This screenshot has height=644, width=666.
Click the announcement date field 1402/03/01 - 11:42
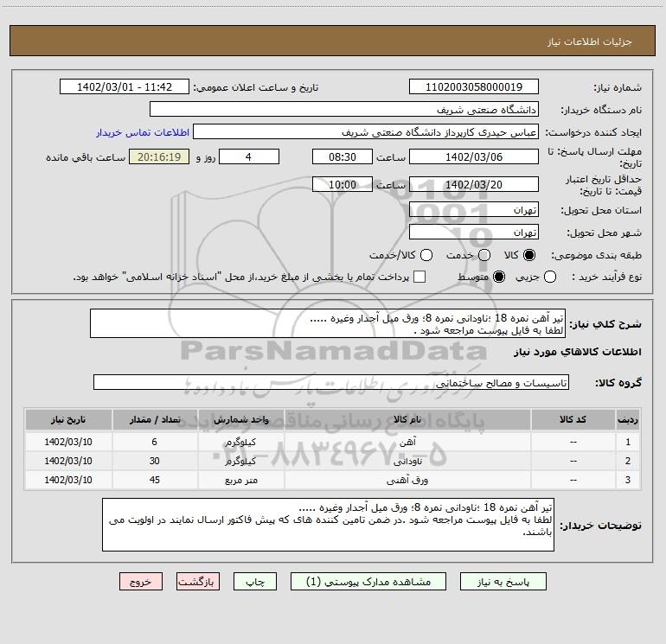click(x=125, y=87)
